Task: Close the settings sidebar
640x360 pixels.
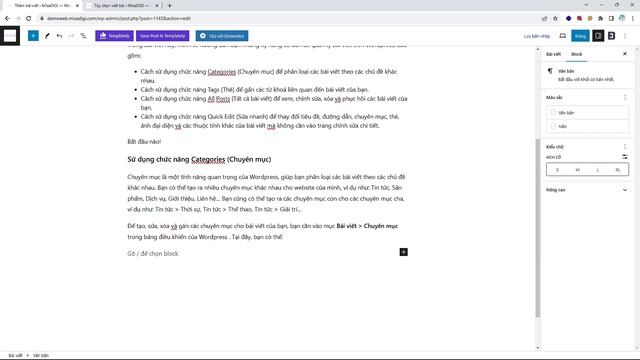Action: (x=624, y=54)
